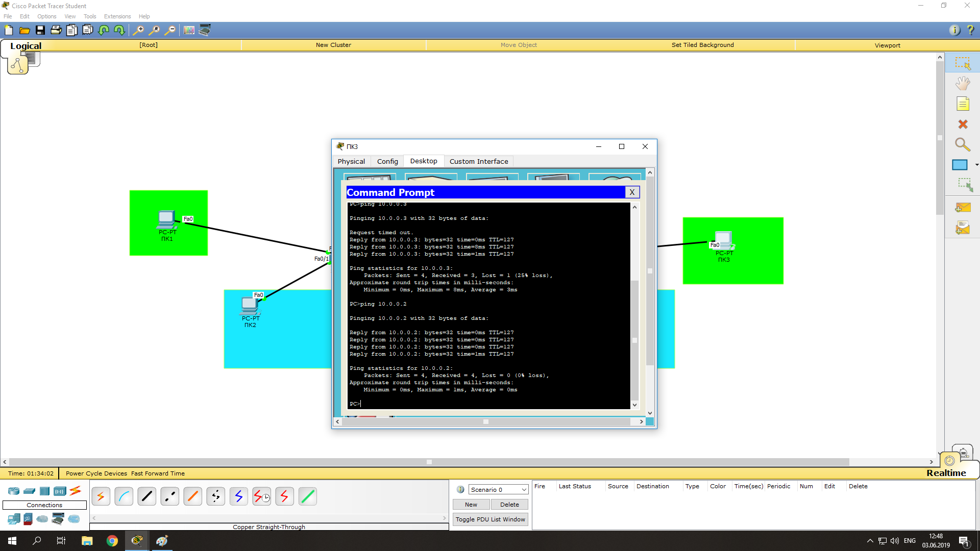This screenshot has width=980, height=551.
Task: Choose the Routers device category
Action: 14,491
